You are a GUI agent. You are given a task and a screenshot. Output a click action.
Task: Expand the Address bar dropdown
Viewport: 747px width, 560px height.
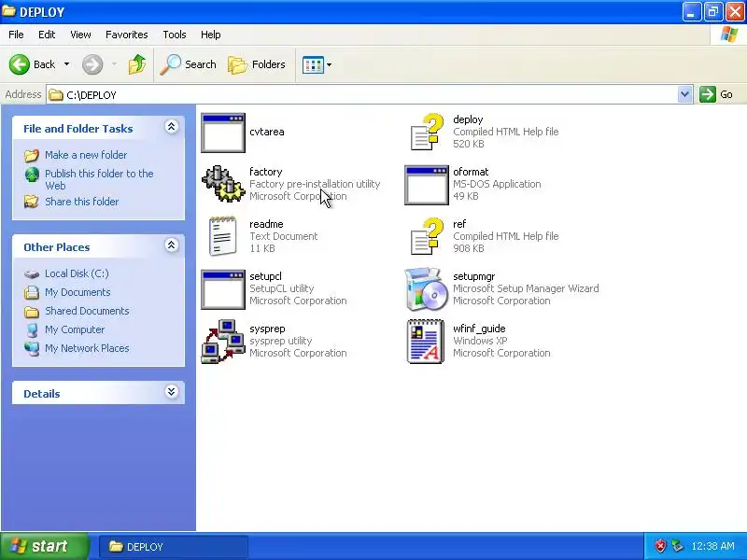[x=685, y=94]
